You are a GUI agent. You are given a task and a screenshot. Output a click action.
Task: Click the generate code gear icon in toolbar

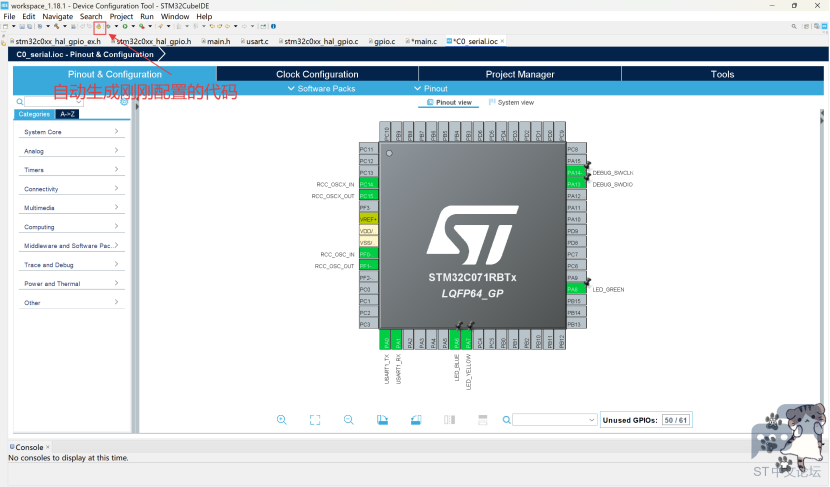click(98, 26)
